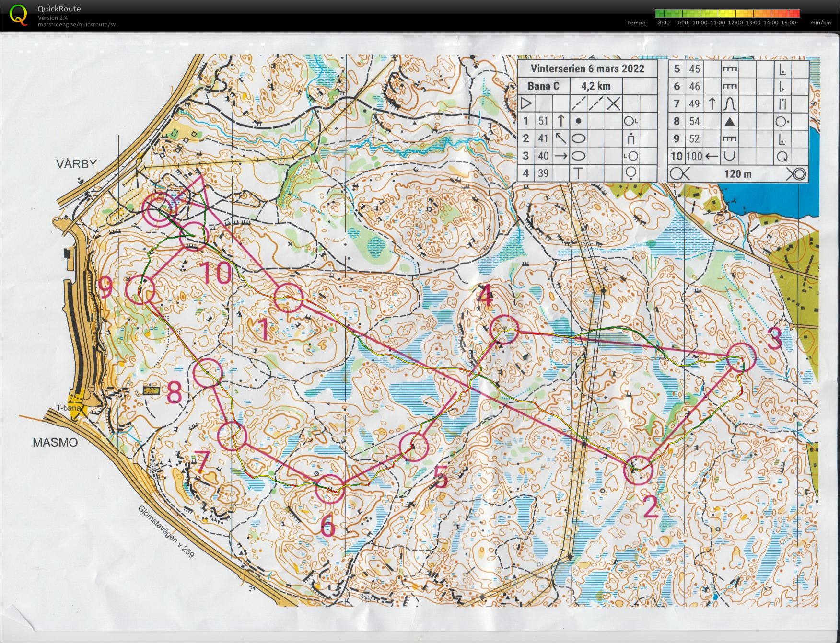
Task: Click control circle 5 on the map
Action: point(414,447)
